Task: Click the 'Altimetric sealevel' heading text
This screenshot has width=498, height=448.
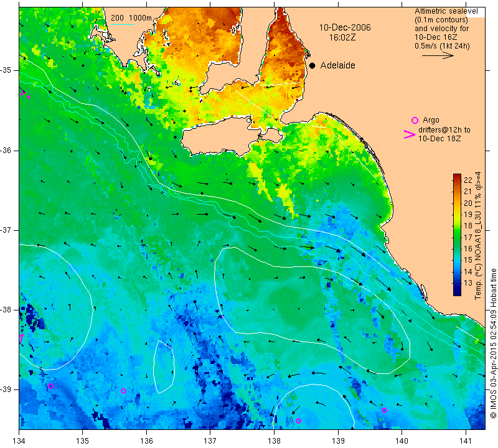Action: point(446,11)
